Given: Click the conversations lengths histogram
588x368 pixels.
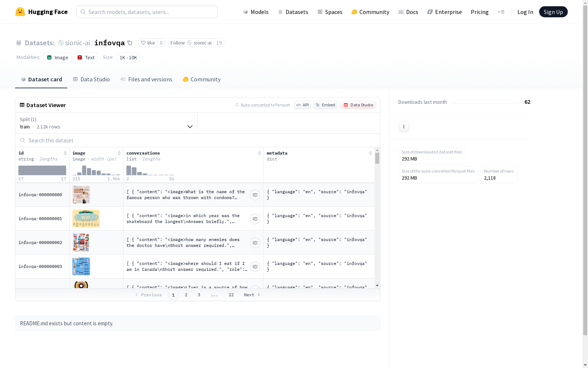Looking at the screenshot, I should [x=150, y=170].
